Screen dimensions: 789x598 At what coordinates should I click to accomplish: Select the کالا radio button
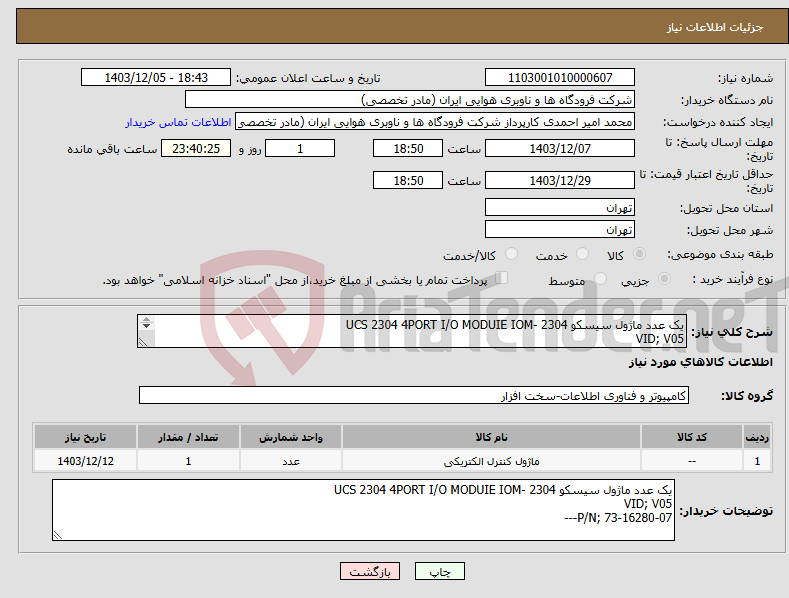(639, 254)
